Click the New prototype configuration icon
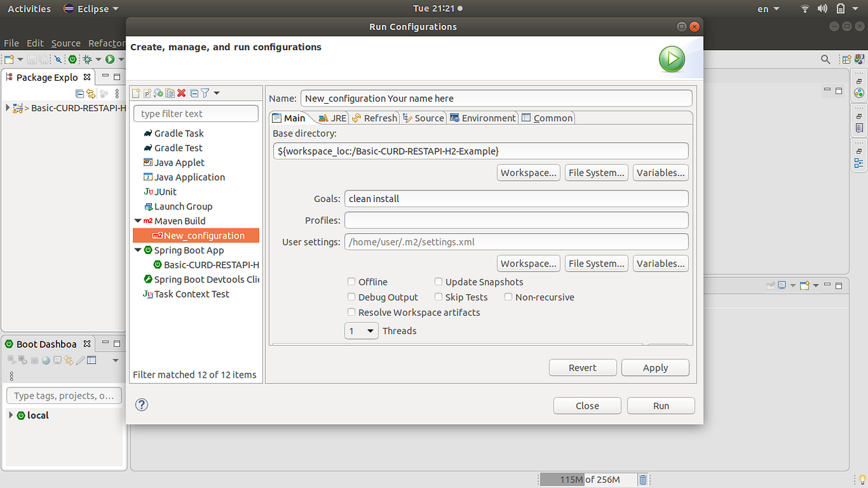This screenshot has height=488, width=868. [148, 93]
